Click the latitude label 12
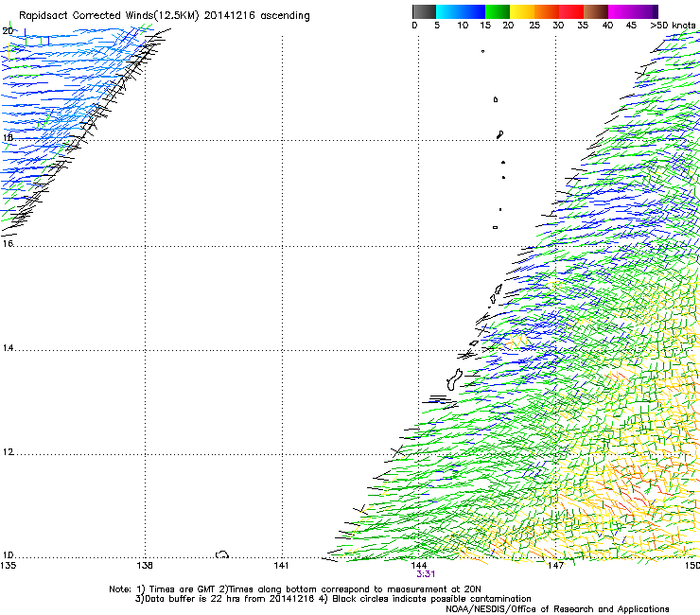This screenshot has width=700, height=615. pyautogui.click(x=8, y=452)
